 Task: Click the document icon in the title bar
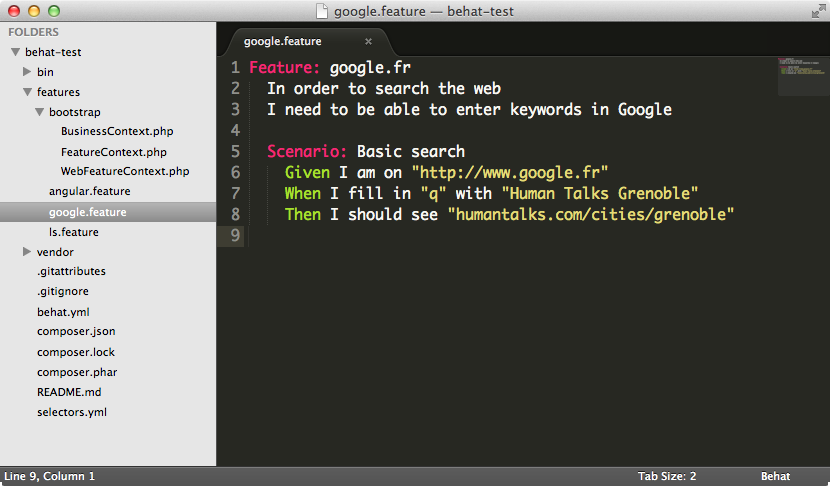[x=321, y=11]
